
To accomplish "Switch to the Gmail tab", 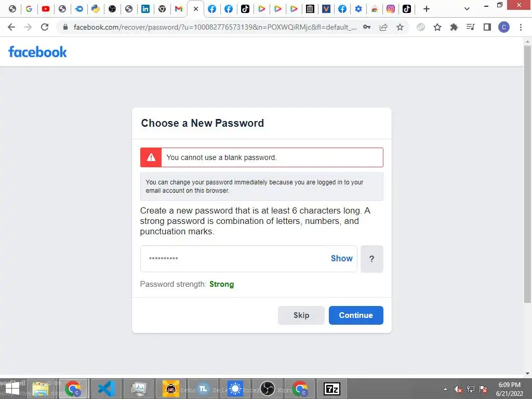I will click(x=179, y=9).
